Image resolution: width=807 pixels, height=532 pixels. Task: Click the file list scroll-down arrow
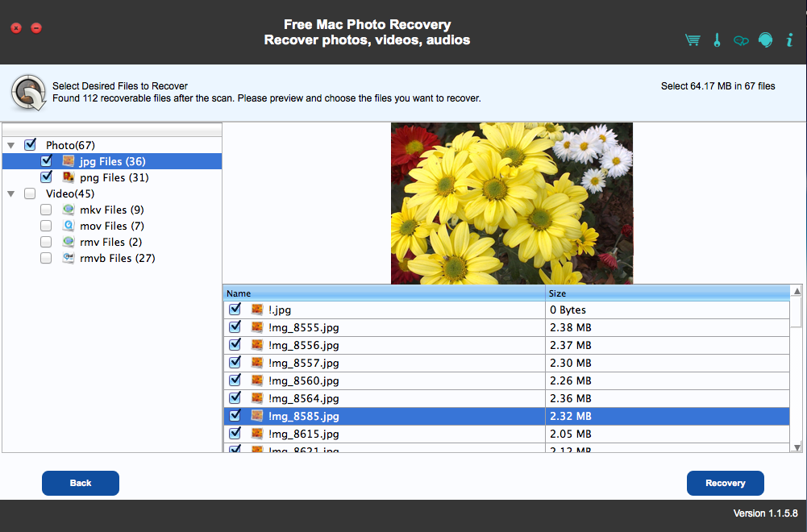[x=797, y=447]
